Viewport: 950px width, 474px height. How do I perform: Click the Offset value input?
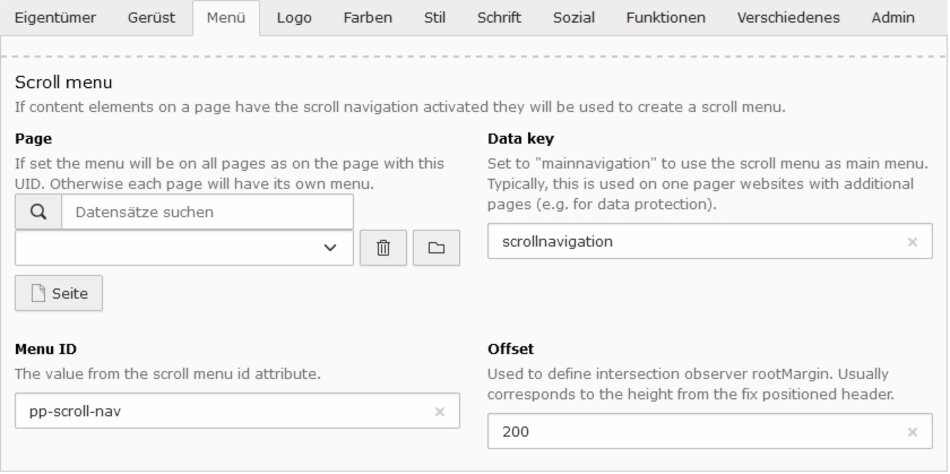click(x=695, y=432)
